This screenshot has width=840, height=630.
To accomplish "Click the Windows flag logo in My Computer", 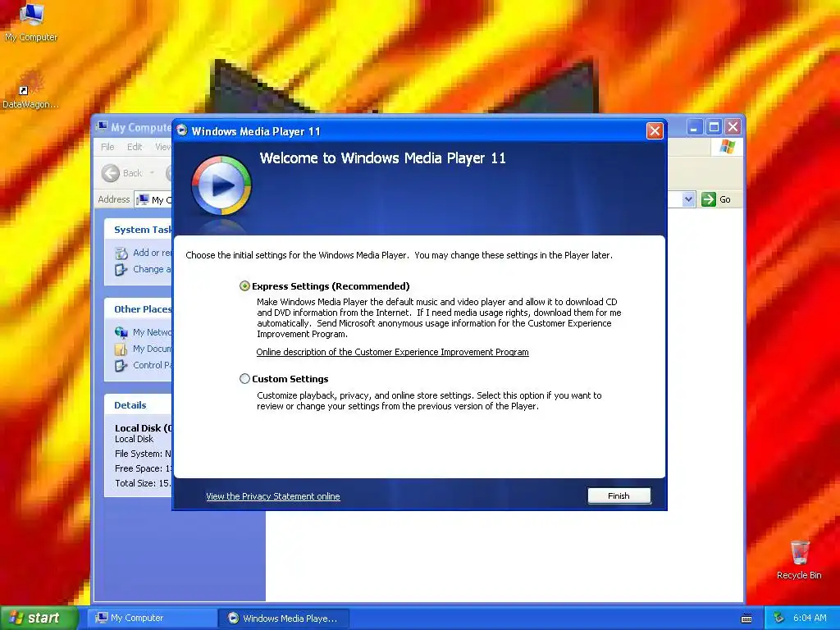I will tap(728, 146).
